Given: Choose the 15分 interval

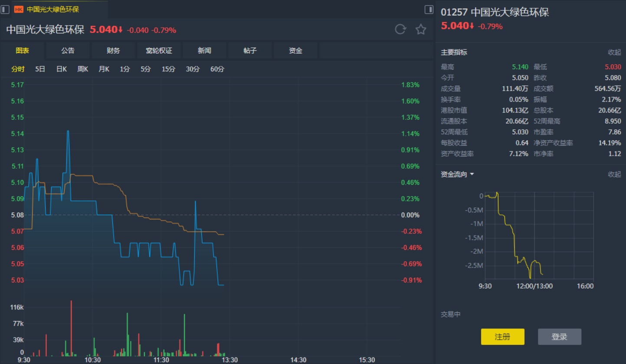Looking at the screenshot, I should pyautogui.click(x=169, y=69).
